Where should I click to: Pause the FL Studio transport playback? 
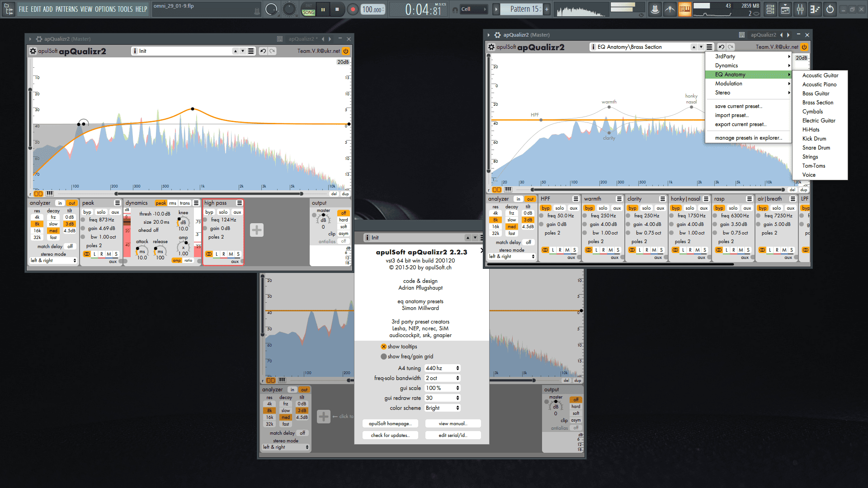[x=323, y=9]
